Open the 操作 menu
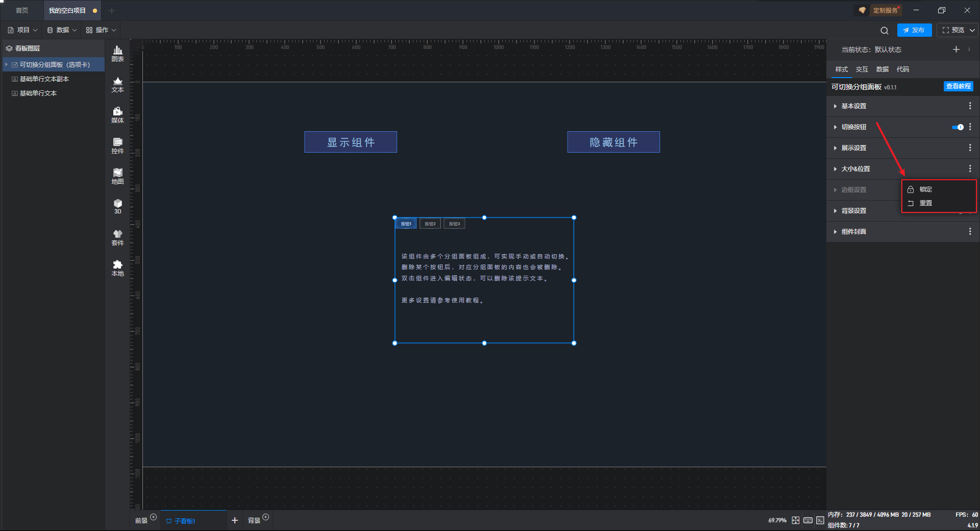This screenshot has height=531, width=980. point(101,30)
